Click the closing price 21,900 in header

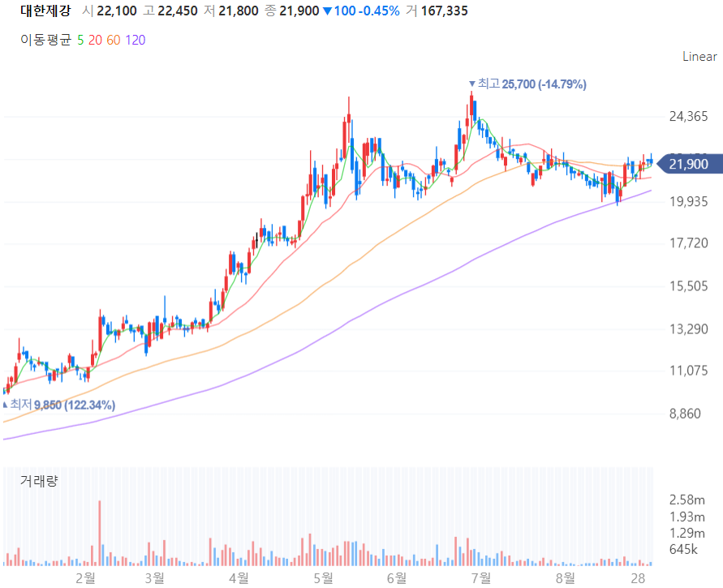[x=299, y=11]
